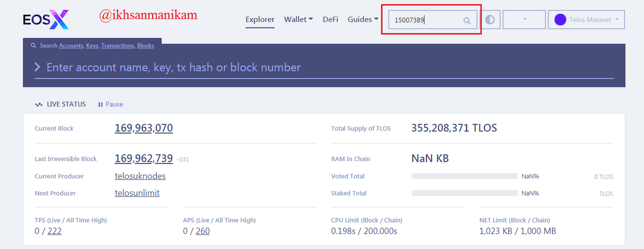Image resolution: width=644 pixels, height=249 pixels.
Task: Click the APS (Live / All Time High) label
Action: click(x=219, y=220)
